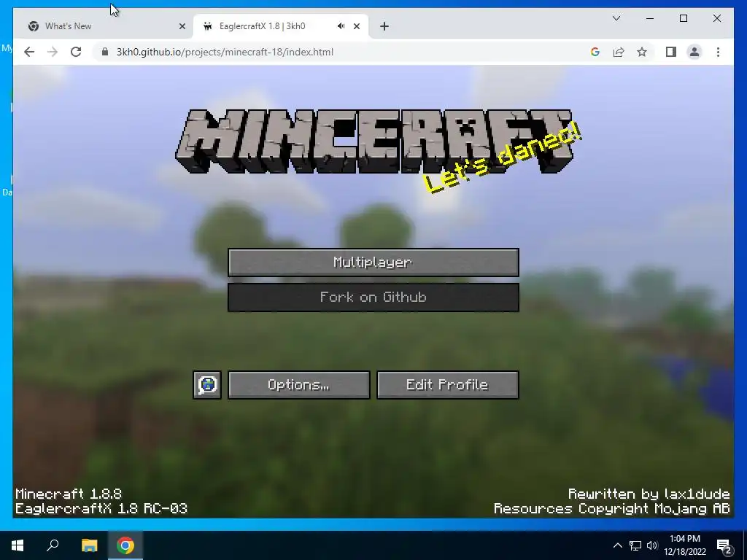The image size is (747, 560).
Task: Bookmark this page with the star
Action: click(x=642, y=52)
